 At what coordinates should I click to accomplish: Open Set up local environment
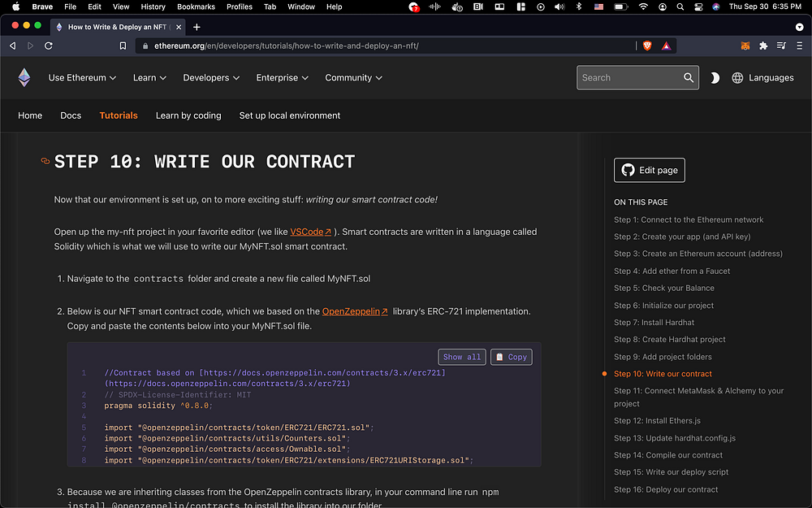click(290, 115)
